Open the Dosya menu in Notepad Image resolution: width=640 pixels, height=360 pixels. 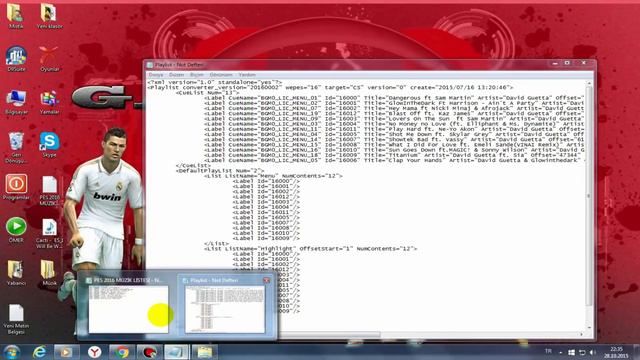[x=156, y=75]
